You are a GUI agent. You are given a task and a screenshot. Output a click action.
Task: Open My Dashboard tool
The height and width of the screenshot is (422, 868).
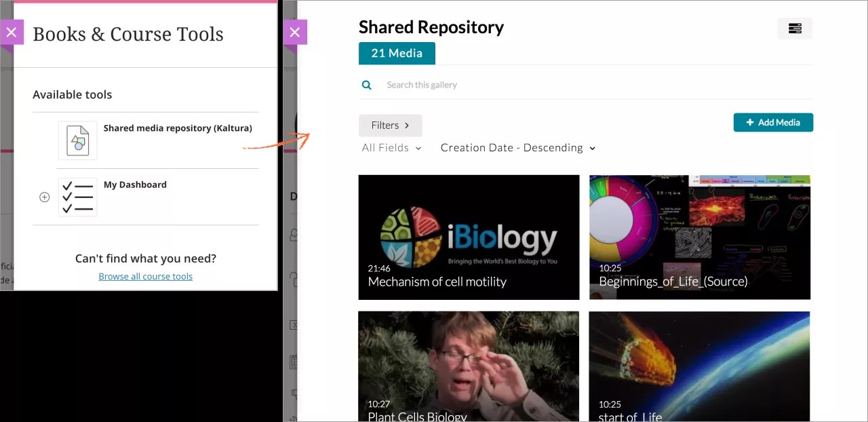(135, 185)
